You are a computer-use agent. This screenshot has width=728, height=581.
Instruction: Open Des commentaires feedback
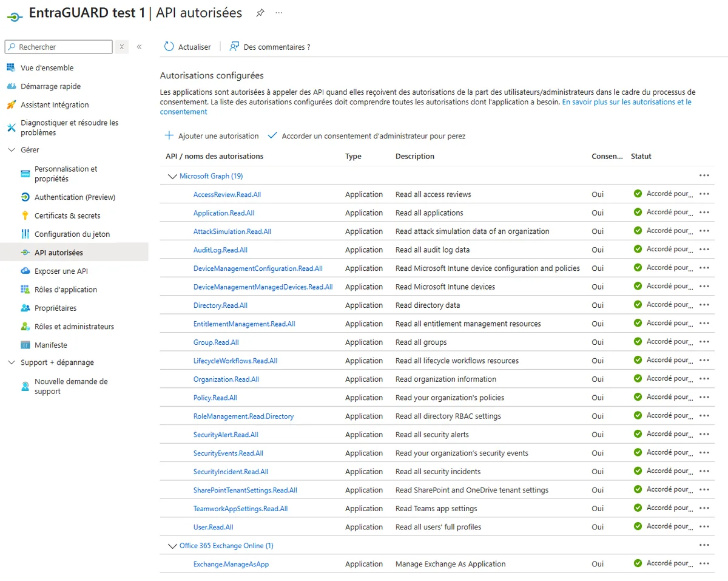click(270, 47)
